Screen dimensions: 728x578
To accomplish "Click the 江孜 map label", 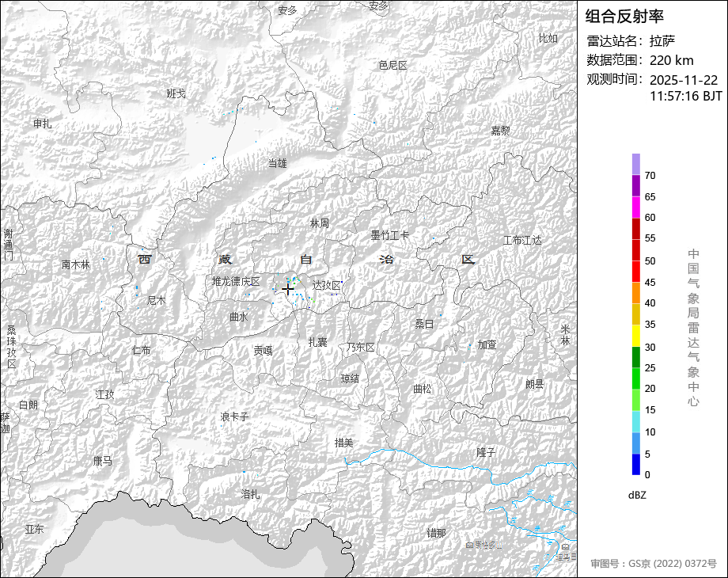I will pyautogui.click(x=104, y=394).
